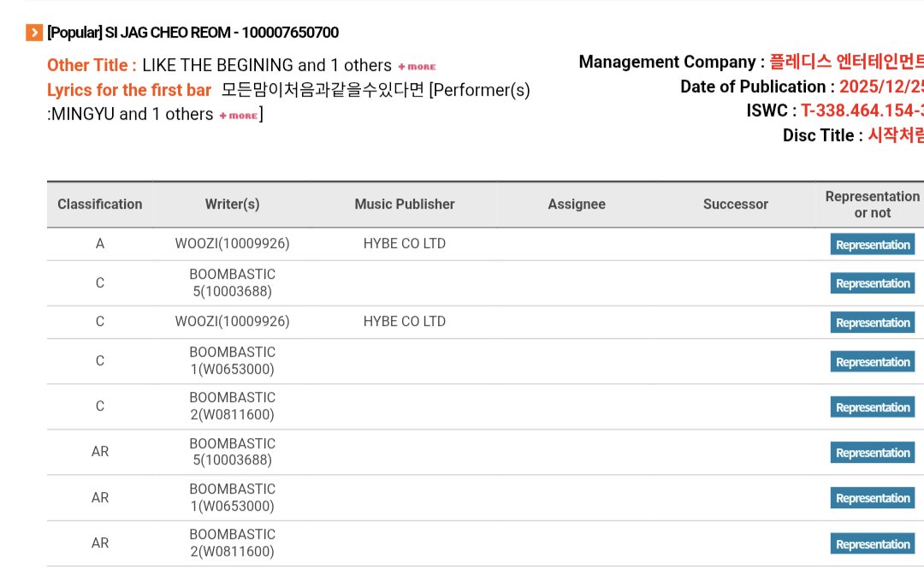This screenshot has width=924, height=587.
Task: Click the ISWC number T-338.464.154
Action: [x=862, y=110]
